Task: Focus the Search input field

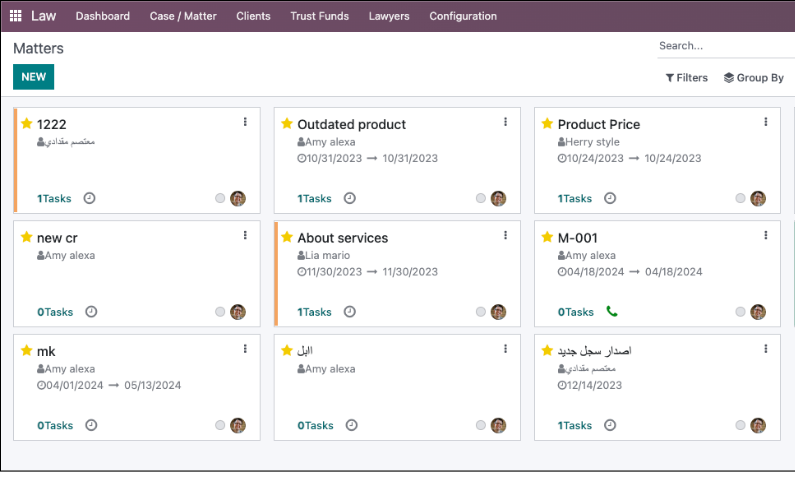Action: (x=724, y=45)
